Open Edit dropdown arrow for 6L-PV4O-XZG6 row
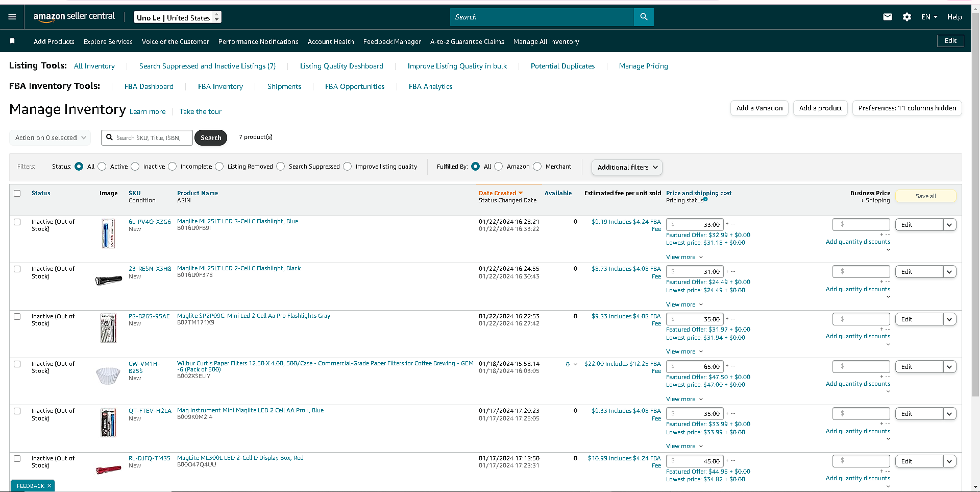Viewport: 980px width, 492px height. (949, 225)
